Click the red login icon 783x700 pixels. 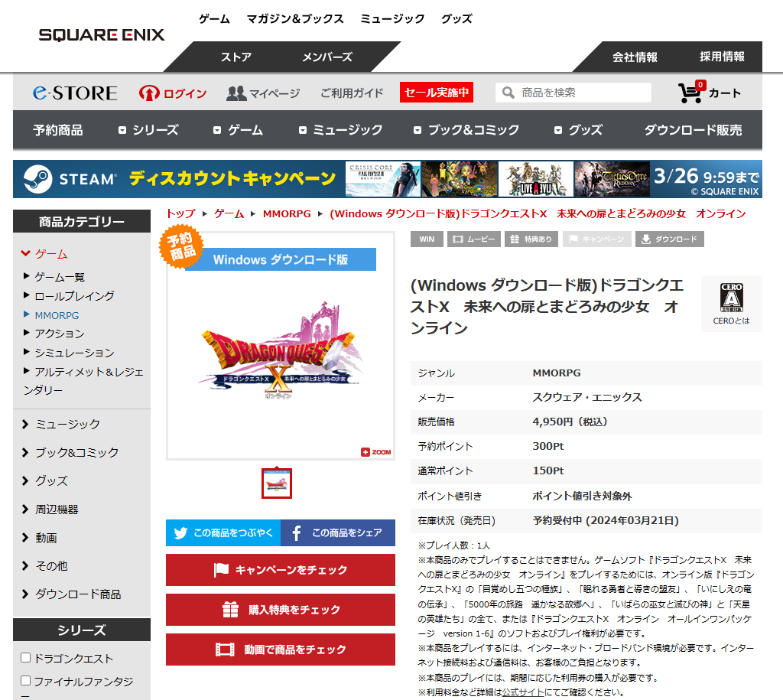click(x=149, y=93)
